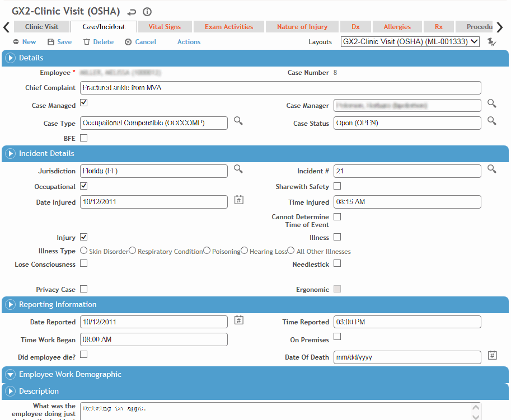Click the back arrow icon beside the title
Viewport: 511px width, 420px height.
132,12
